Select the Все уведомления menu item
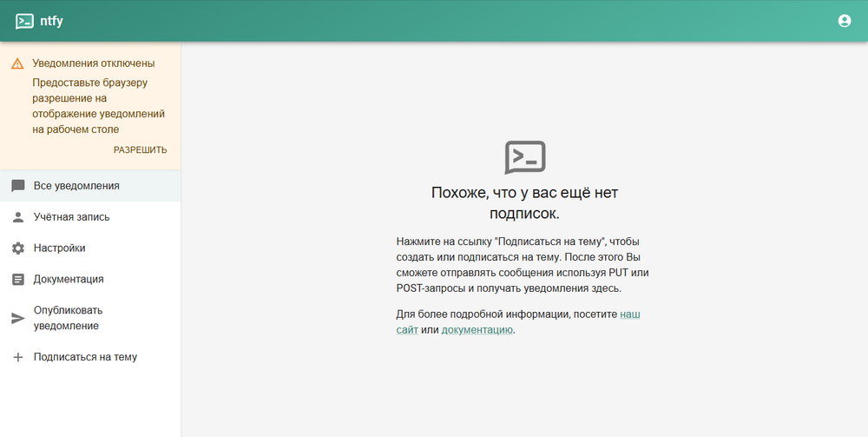This screenshot has height=437, width=868. click(76, 186)
